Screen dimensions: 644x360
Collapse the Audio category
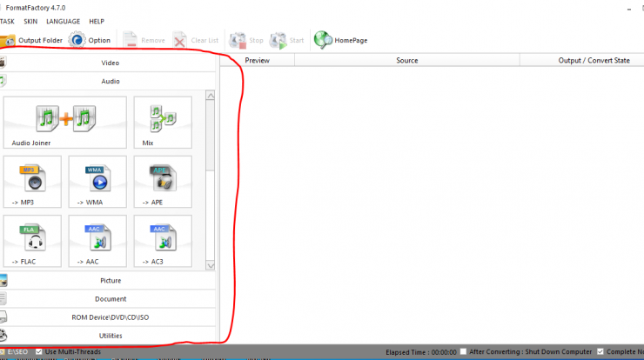(x=108, y=81)
